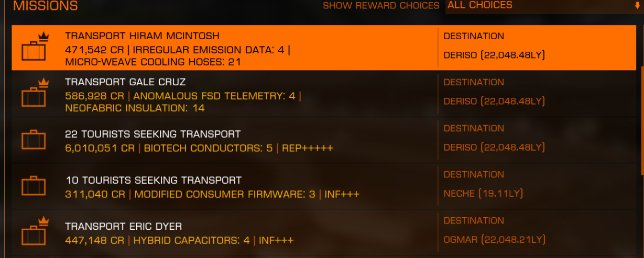Click the briefcase icon for 10 tourists mission
Image resolution: width=644 pixels, height=258 pixels.
[x=34, y=186]
